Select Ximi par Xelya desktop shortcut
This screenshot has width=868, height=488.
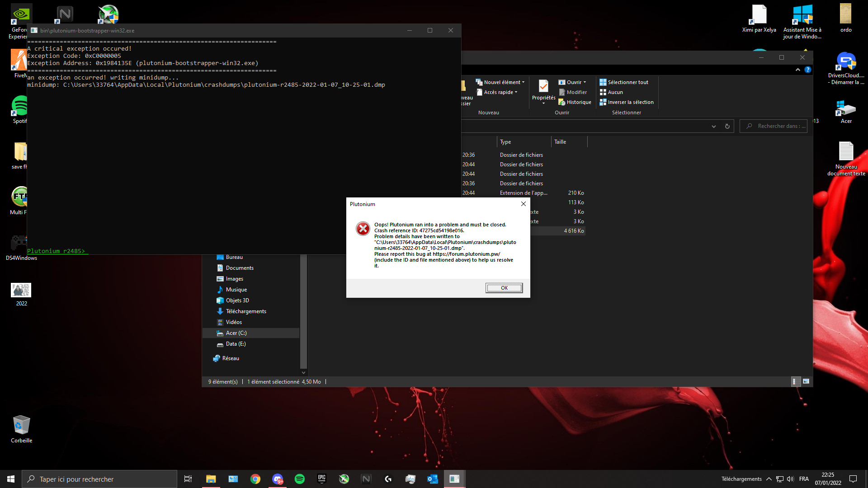point(759,19)
